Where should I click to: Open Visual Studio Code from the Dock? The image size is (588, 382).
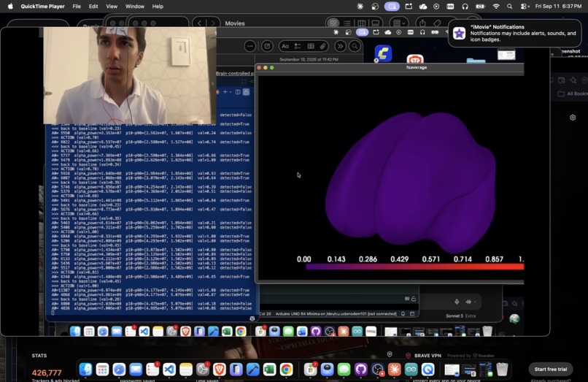point(169,370)
